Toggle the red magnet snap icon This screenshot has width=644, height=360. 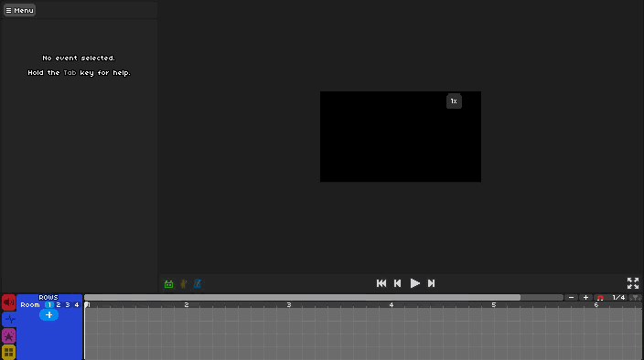point(600,298)
